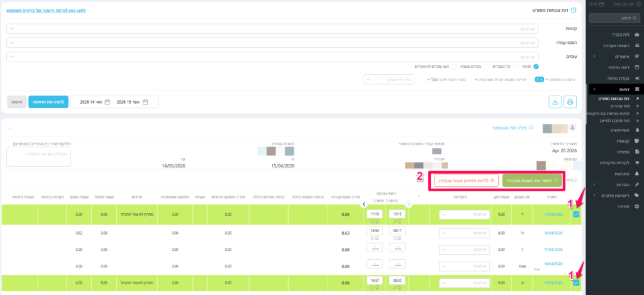Click the blue להוציא את הדוחות button
644x295 pixels.
[x=48, y=102]
